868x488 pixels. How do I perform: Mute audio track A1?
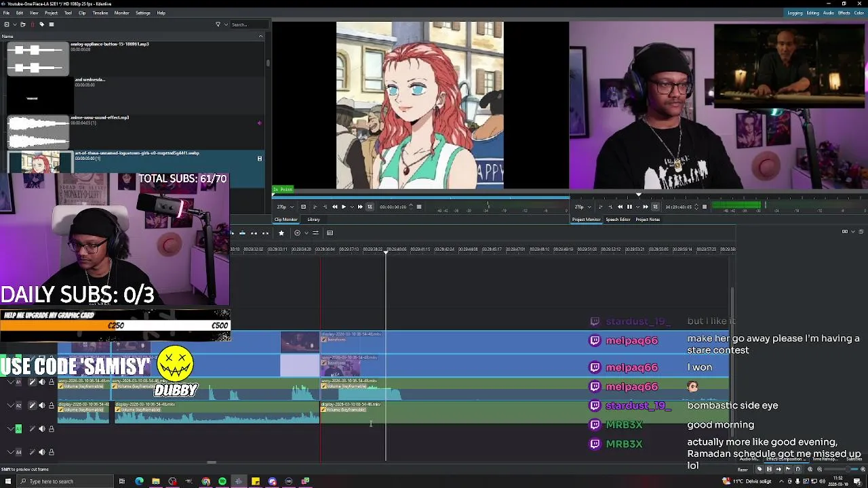click(42, 382)
